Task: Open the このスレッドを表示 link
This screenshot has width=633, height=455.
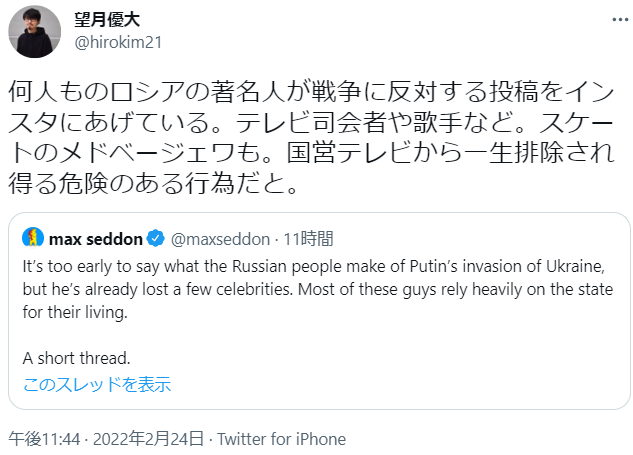Action: click(x=96, y=384)
